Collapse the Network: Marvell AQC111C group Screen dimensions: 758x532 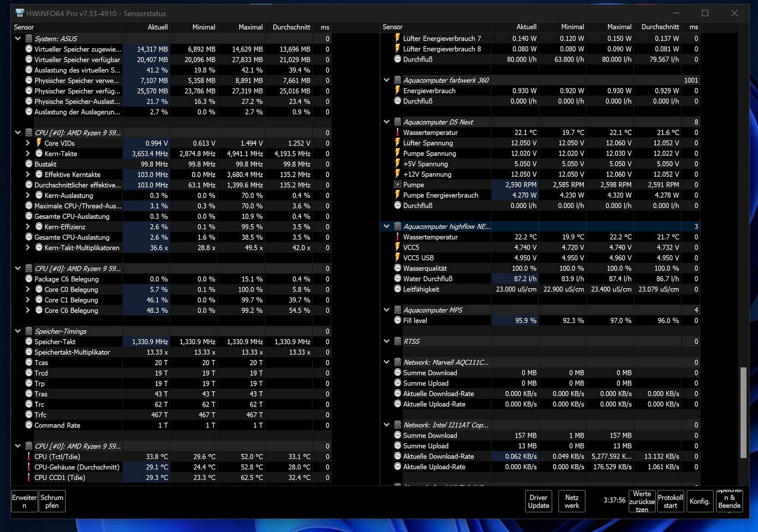387,362
